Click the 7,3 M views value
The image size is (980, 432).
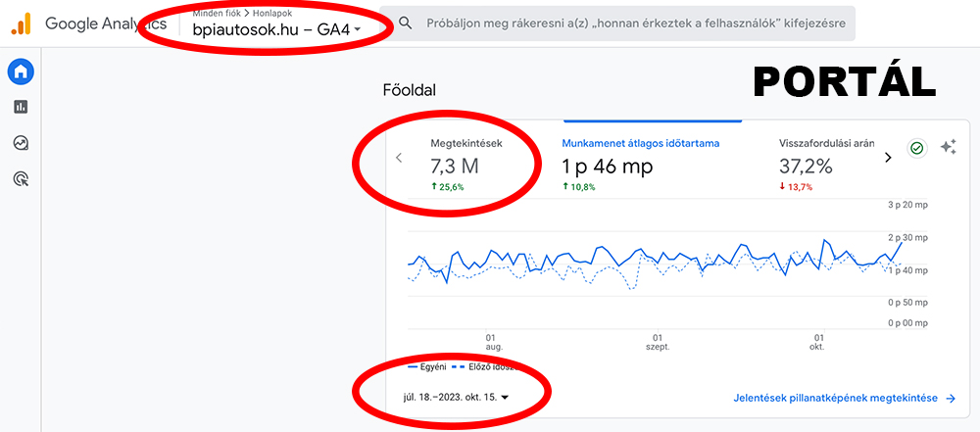pyautogui.click(x=455, y=167)
